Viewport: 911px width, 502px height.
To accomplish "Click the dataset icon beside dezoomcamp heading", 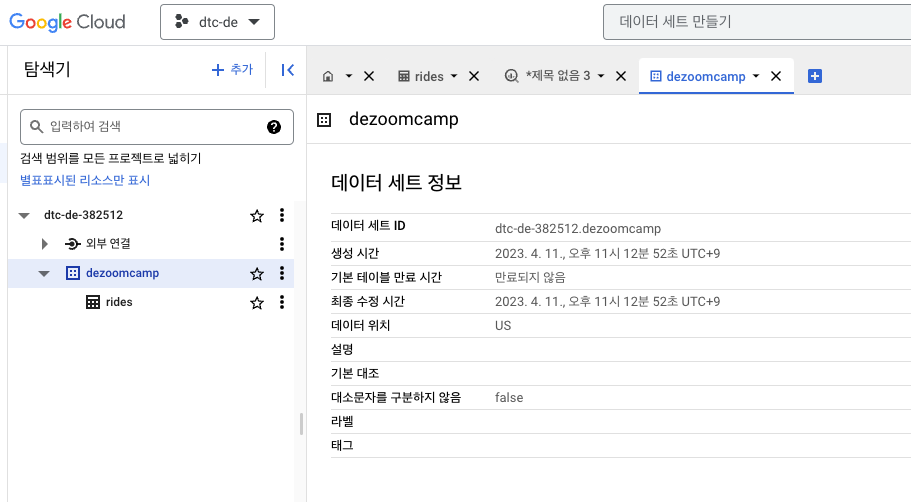I will (x=324, y=120).
